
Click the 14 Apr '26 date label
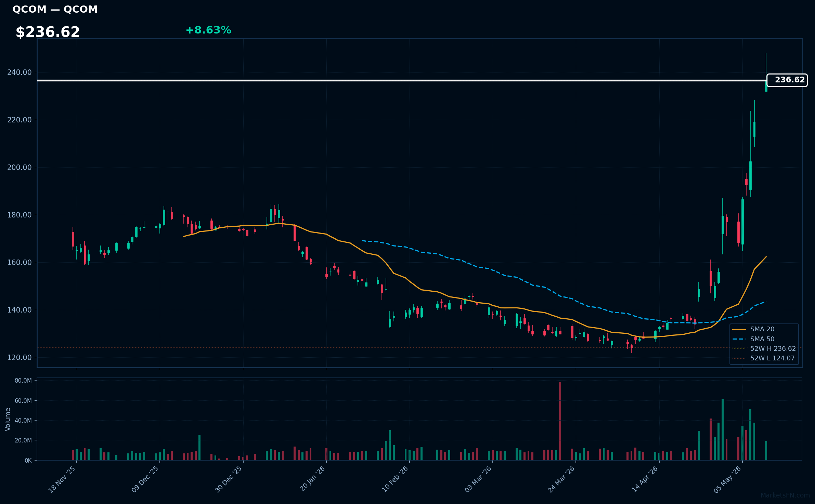click(645, 479)
